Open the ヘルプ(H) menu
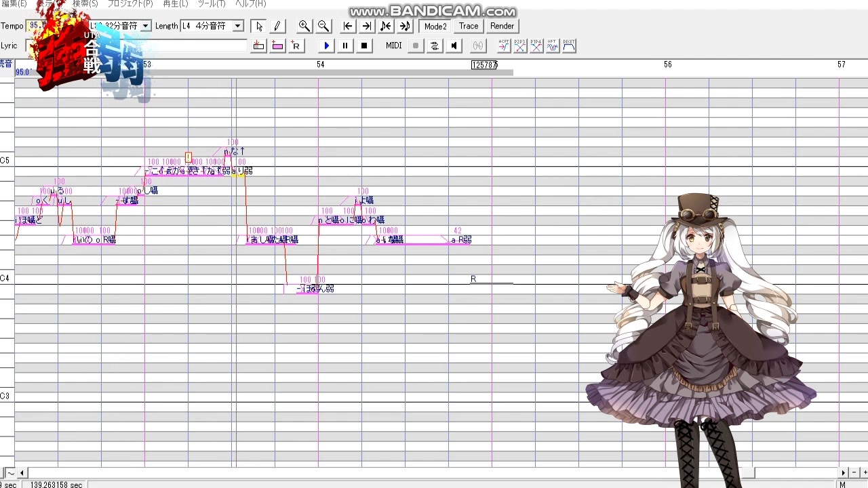The width and height of the screenshot is (868, 488). click(x=250, y=4)
